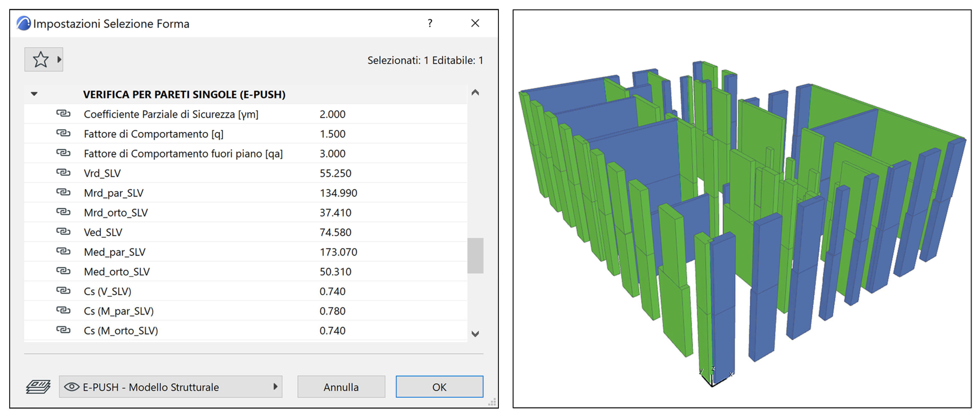Screen dimensions: 980x417
Task: Click the layer stack icon at bottom left
Action: click(x=38, y=387)
